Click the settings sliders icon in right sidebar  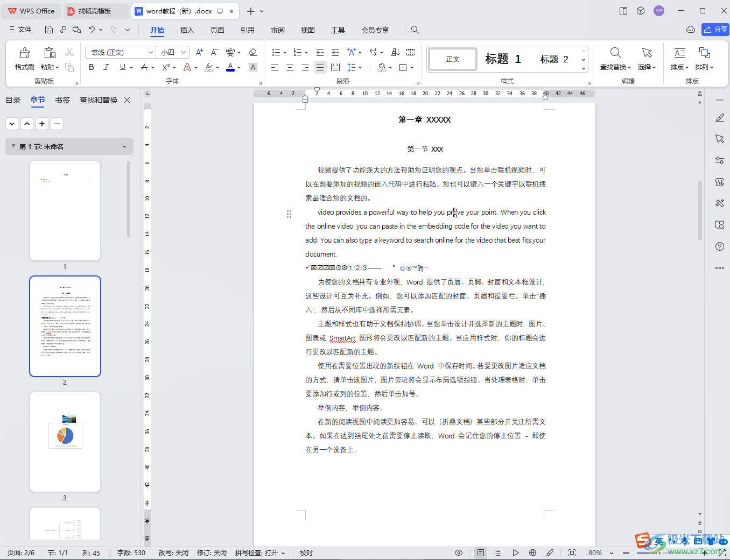pos(720,160)
